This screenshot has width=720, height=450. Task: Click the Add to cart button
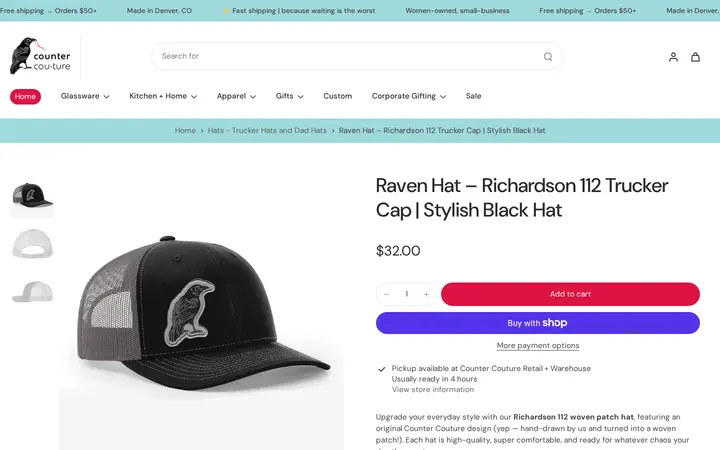[570, 294]
